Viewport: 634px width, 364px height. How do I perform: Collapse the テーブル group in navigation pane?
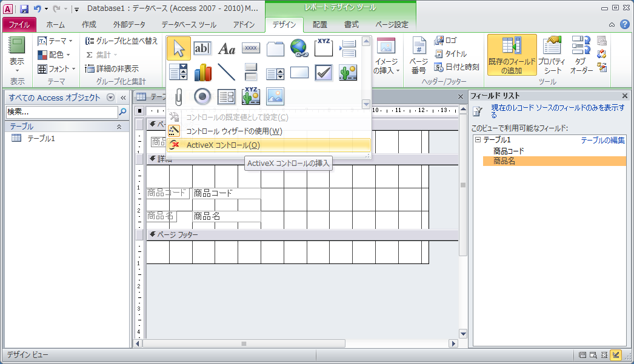click(x=119, y=127)
